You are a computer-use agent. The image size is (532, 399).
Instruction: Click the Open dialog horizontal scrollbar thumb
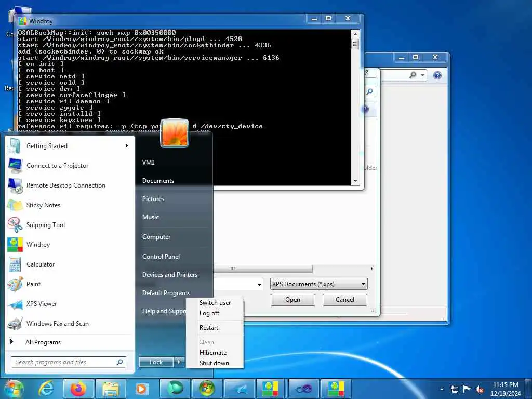(263, 269)
